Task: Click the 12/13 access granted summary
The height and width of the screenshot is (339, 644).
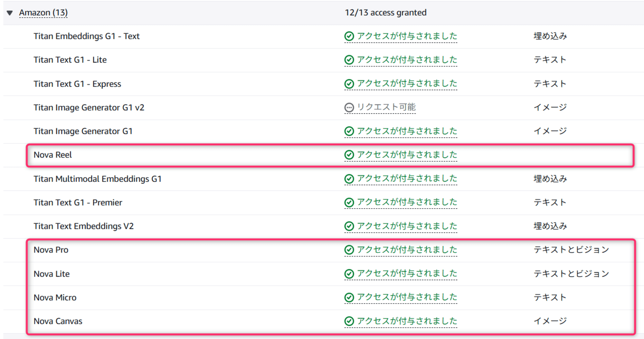Action: 385,13
